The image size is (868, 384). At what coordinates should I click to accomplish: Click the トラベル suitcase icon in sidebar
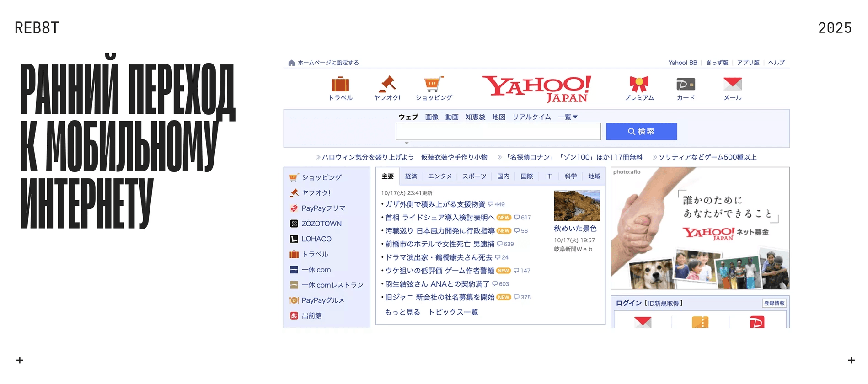tap(294, 254)
